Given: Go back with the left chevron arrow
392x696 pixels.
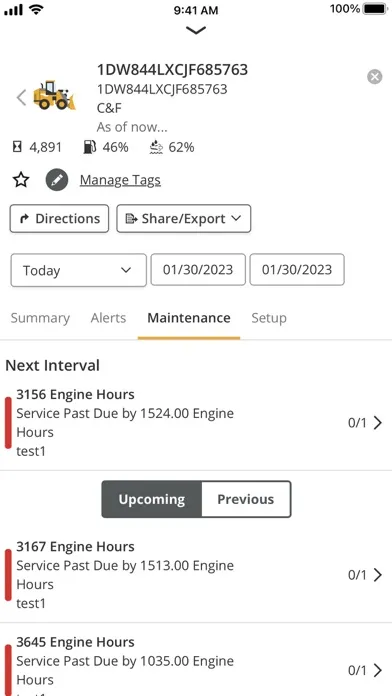Looking at the screenshot, I should 21,97.
